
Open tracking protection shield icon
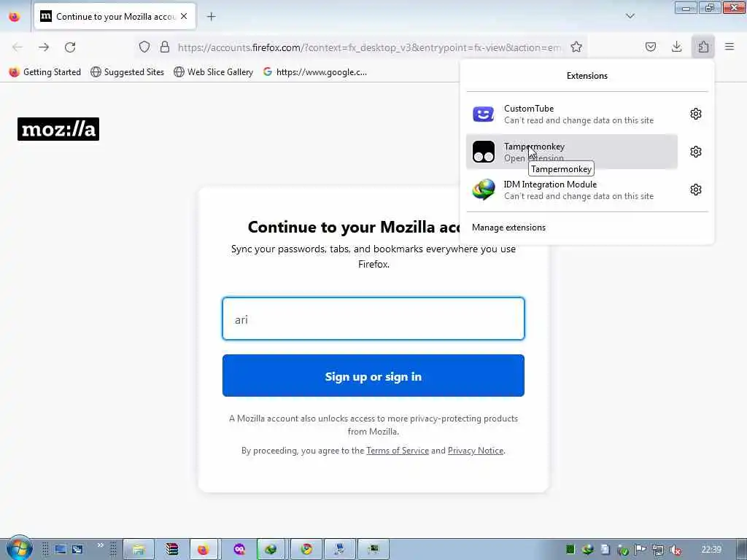[144, 47]
